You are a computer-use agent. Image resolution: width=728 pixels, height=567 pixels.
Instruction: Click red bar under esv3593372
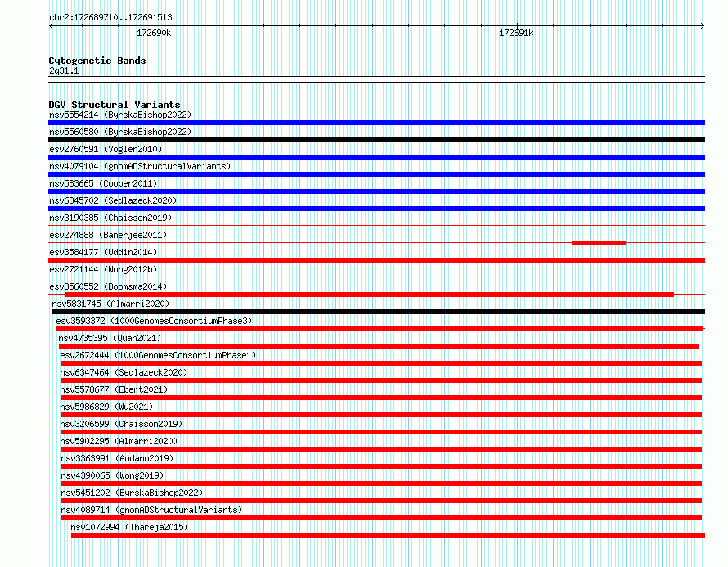coord(380,329)
